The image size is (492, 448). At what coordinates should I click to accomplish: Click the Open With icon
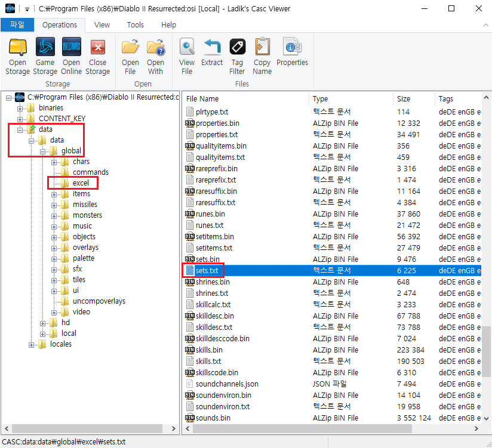156,47
